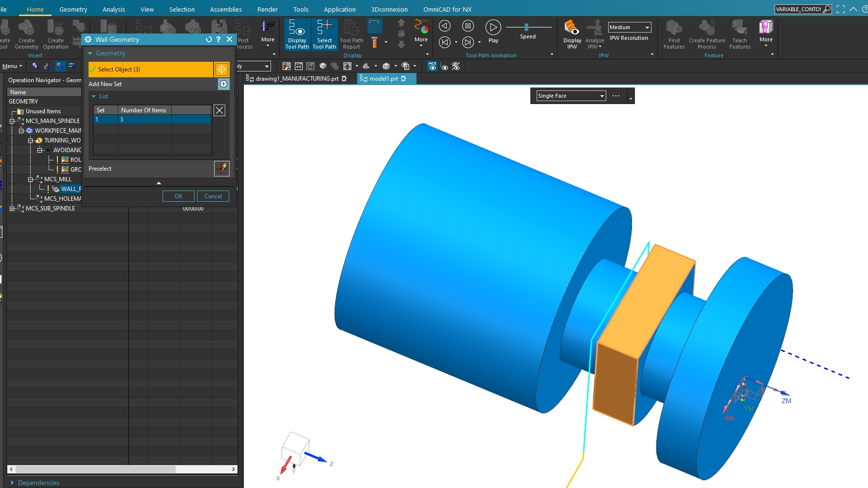Expand the MCS_SUB_SPINDLE tree node

(12, 209)
